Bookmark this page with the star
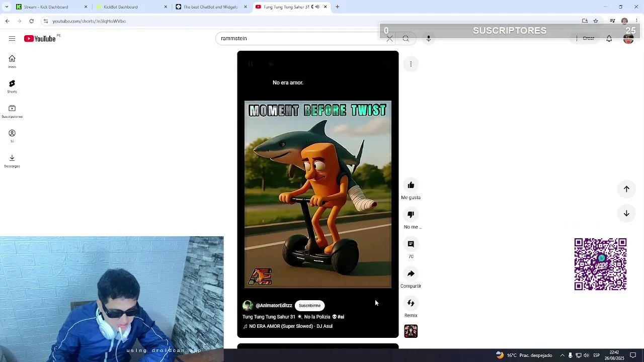Viewport: 644px width, 362px height. (x=596, y=21)
